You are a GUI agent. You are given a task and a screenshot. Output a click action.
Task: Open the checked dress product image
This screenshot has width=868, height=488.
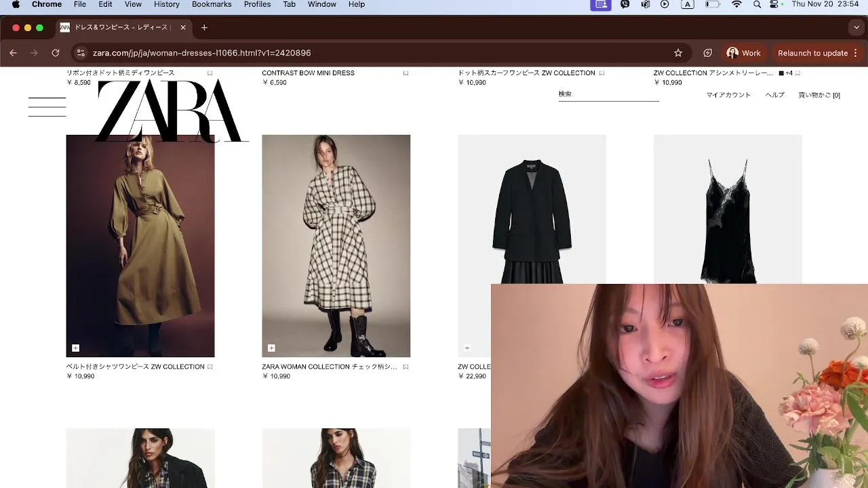pos(336,246)
